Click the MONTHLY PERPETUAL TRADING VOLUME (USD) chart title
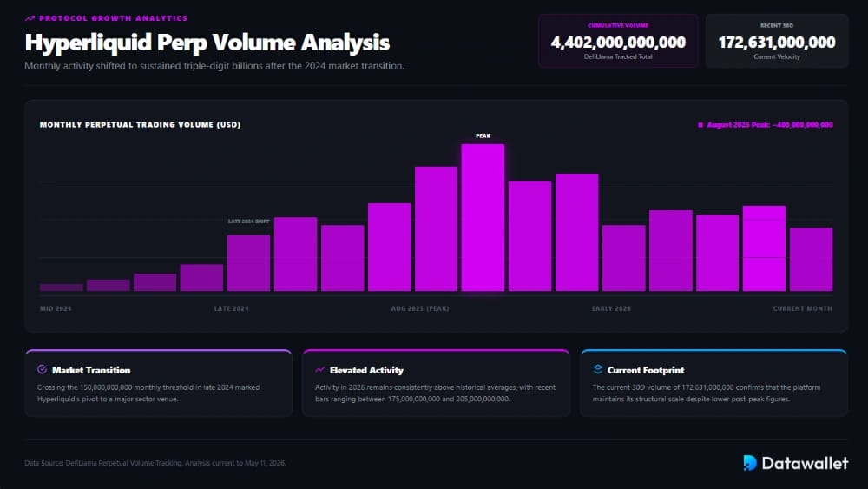Image resolution: width=868 pixels, height=489 pixels. pyautogui.click(x=140, y=124)
